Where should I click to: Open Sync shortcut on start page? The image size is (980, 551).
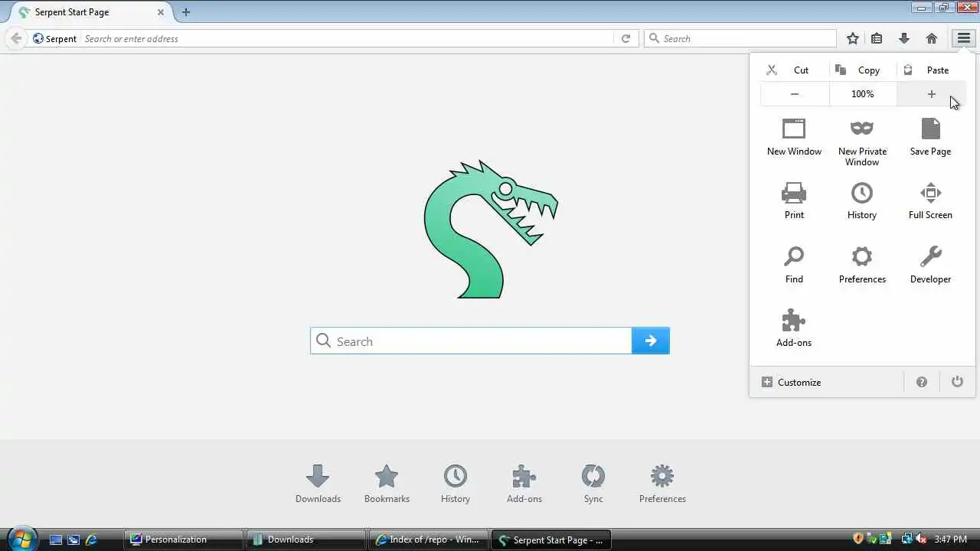point(593,484)
